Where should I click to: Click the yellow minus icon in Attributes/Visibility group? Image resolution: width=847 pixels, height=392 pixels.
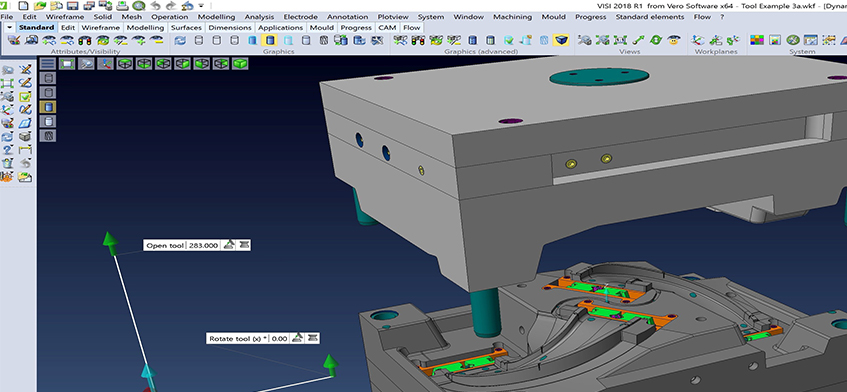157,40
